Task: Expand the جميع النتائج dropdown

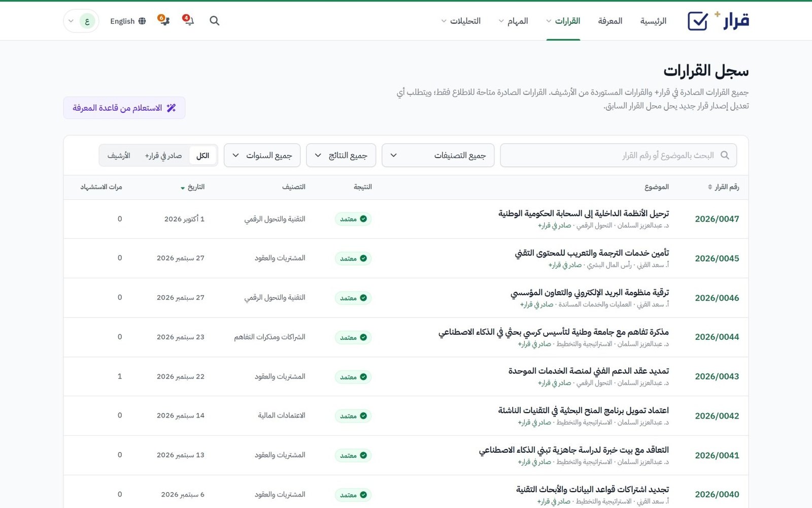Action: [341, 155]
